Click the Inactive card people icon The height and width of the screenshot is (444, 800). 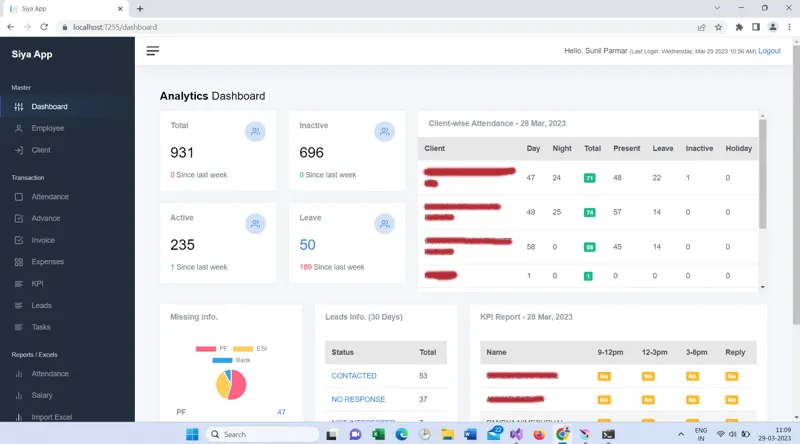pos(385,132)
